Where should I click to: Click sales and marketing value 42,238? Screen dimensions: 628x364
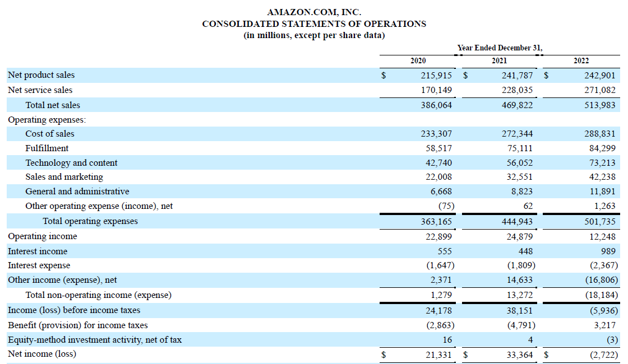602,177
